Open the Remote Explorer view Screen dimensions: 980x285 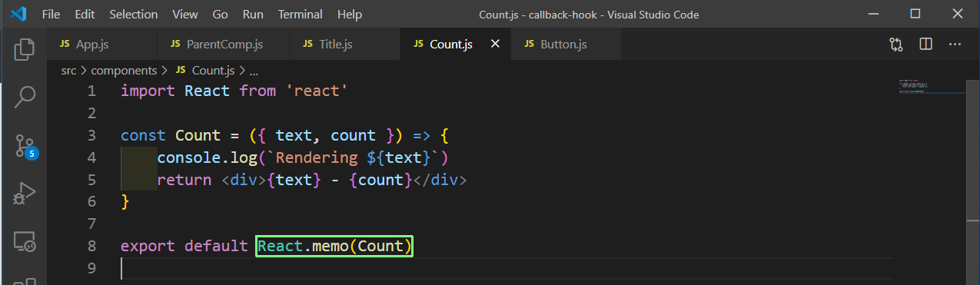point(25,242)
